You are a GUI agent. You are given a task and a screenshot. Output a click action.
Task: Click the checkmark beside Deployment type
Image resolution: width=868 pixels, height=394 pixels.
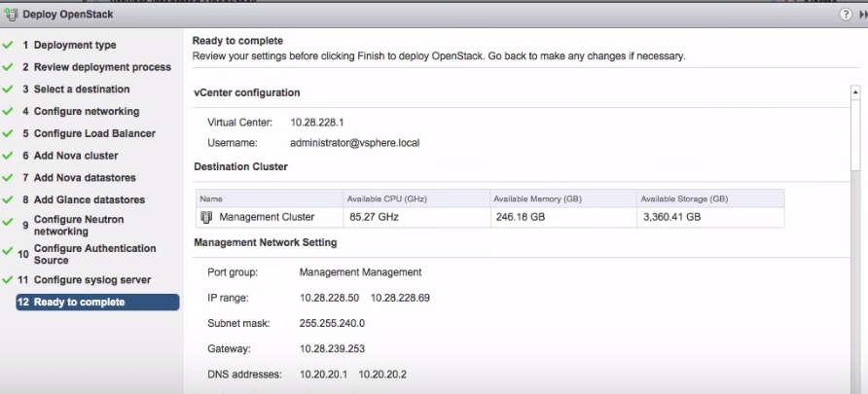point(8,45)
